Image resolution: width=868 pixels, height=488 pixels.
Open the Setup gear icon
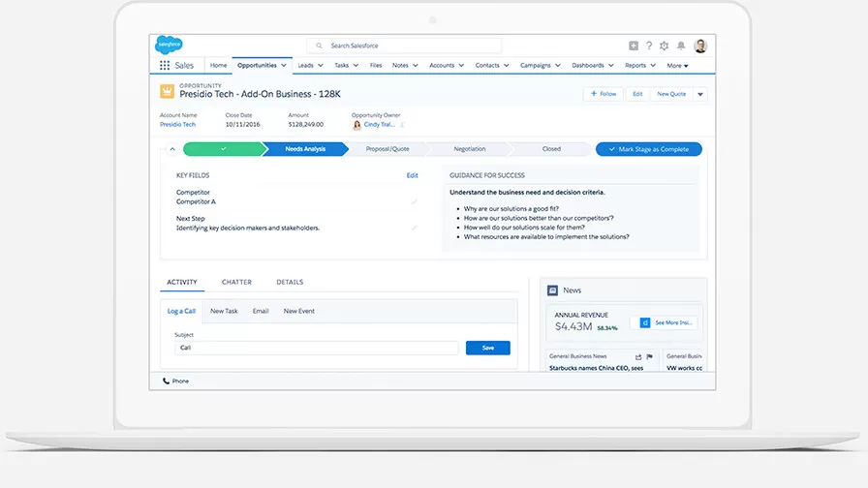tap(664, 46)
